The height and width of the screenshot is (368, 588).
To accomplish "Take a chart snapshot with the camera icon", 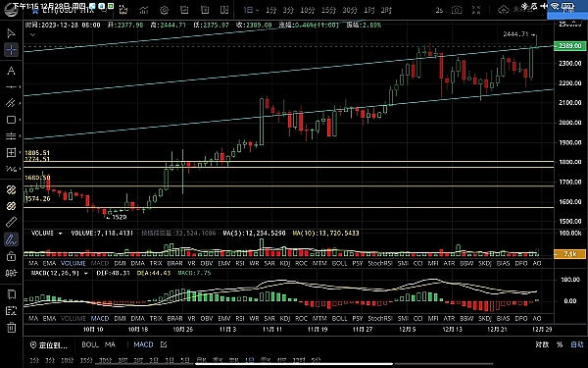I will (x=457, y=10).
